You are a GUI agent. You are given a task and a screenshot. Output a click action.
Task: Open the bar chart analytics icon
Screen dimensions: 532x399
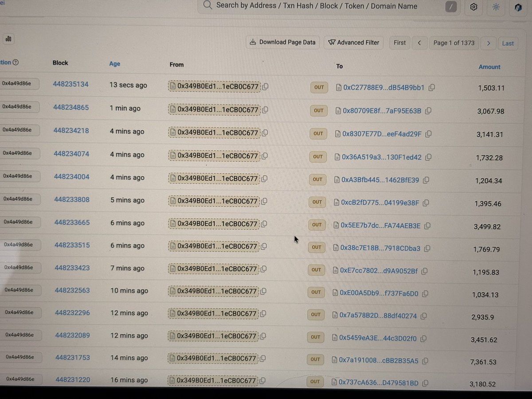point(8,39)
